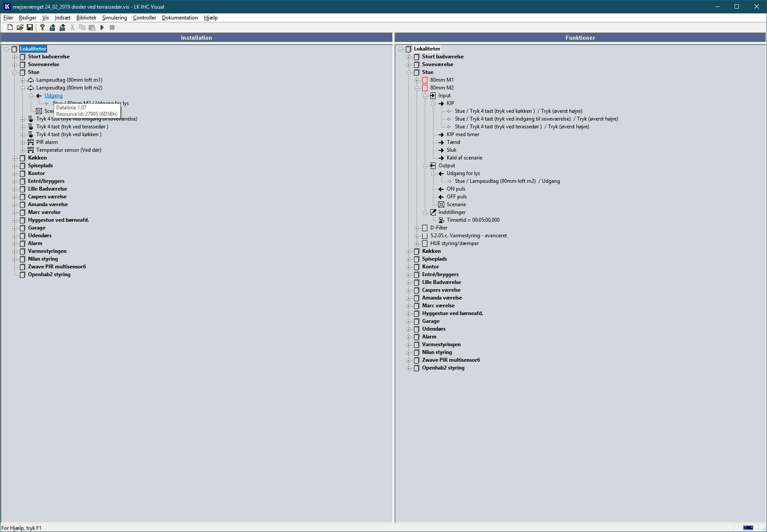Click the New file toolbar icon

[10, 27]
